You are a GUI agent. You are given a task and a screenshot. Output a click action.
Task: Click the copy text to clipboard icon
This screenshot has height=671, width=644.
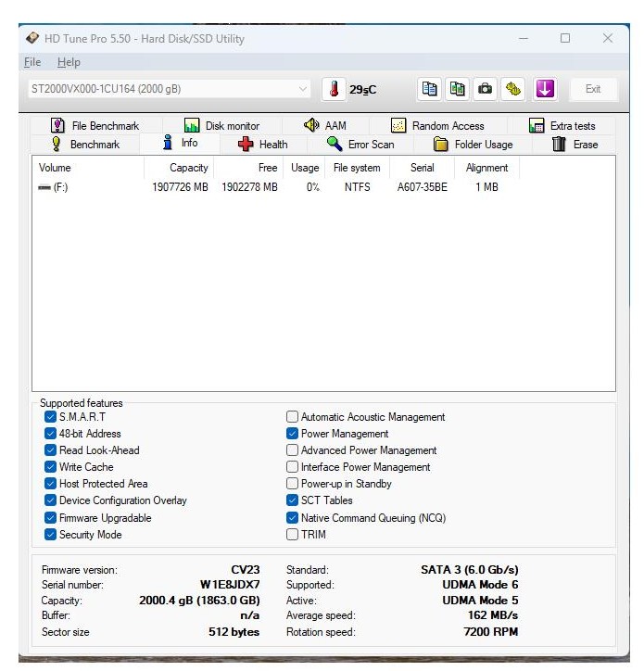coord(430,89)
